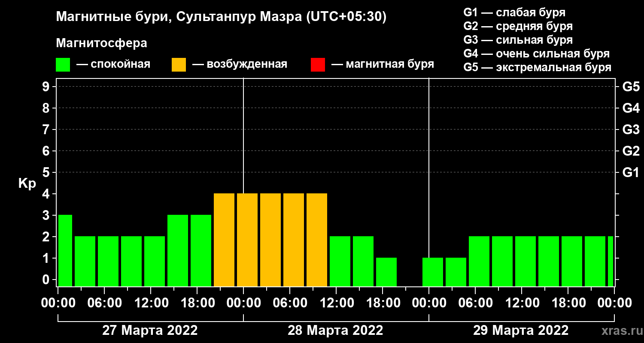Click the Kp 2 green bar starting at 12:00 on 28 Марта
644x343 pixels.
click(x=340, y=261)
